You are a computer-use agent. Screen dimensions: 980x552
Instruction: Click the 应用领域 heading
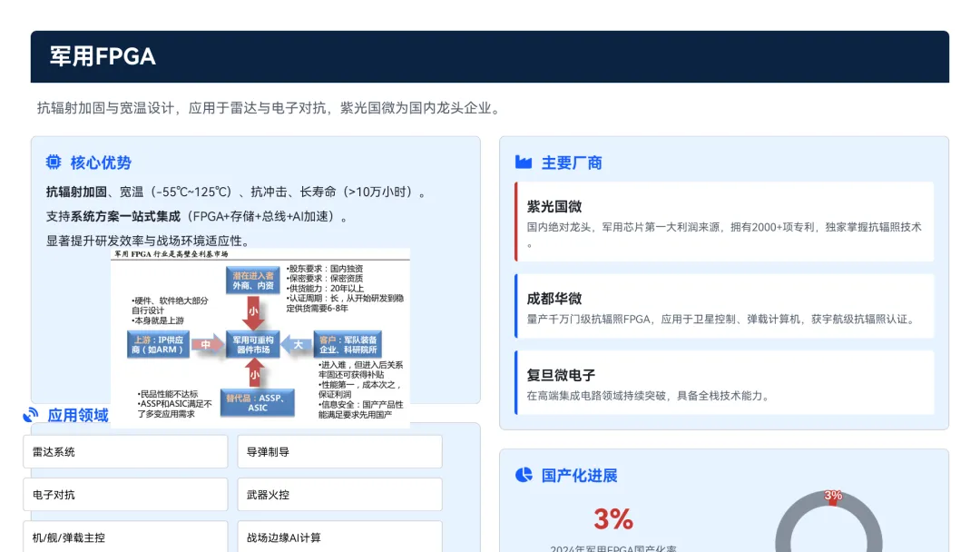coord(78,415)
